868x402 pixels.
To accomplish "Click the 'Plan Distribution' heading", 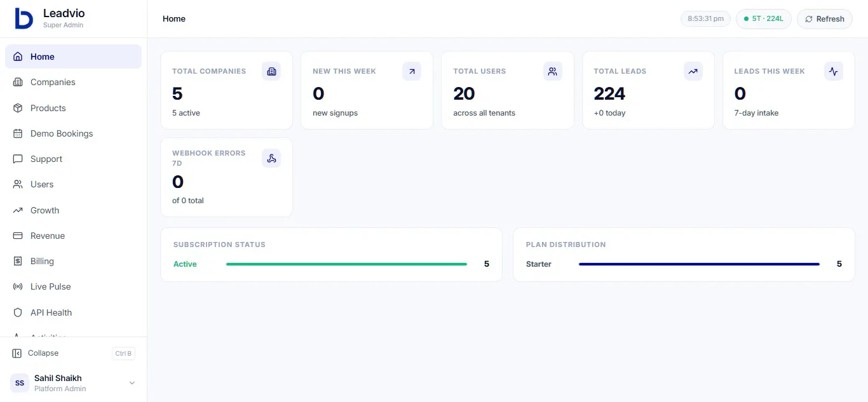I will [566, 245].
